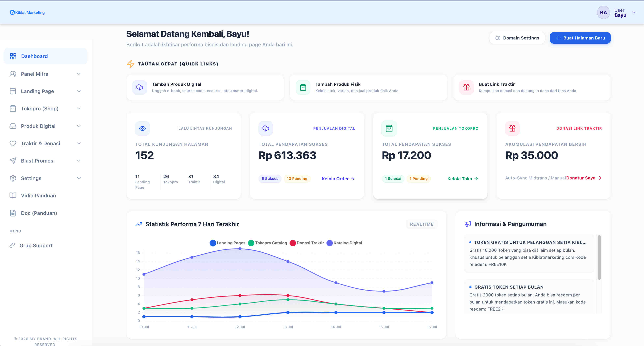Click the Doc (Panduan) document icon
Viewport: 644px width, 346px height.
point(13,213)
